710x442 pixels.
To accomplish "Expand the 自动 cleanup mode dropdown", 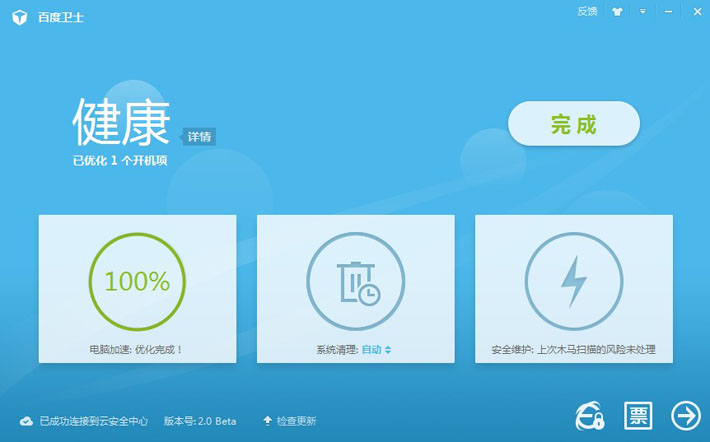I will (x=376, y=350).
